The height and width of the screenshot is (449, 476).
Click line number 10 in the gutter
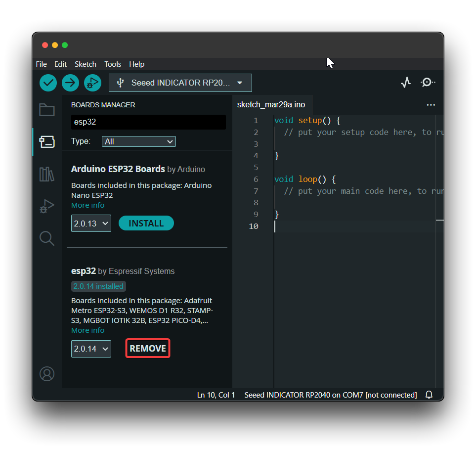[254, 226]
